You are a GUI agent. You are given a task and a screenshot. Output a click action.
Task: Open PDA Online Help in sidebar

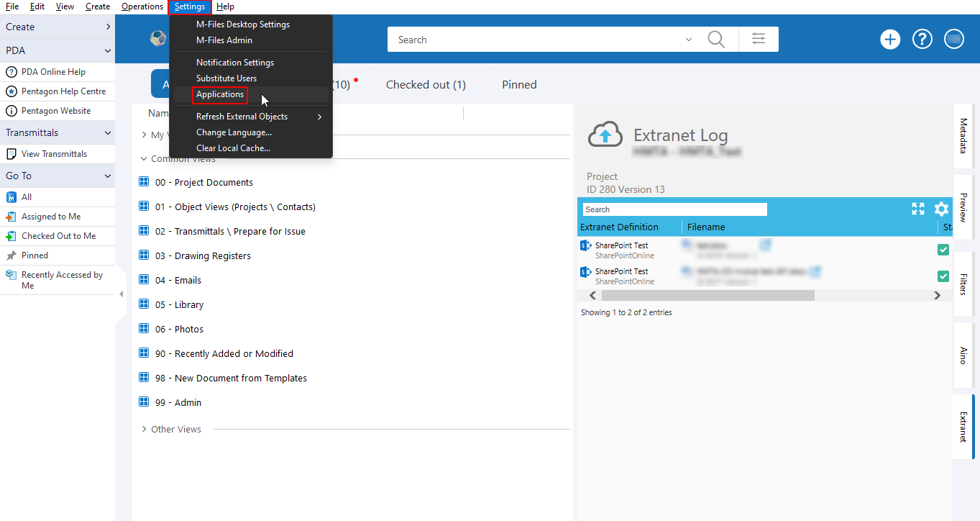[53, 72]
